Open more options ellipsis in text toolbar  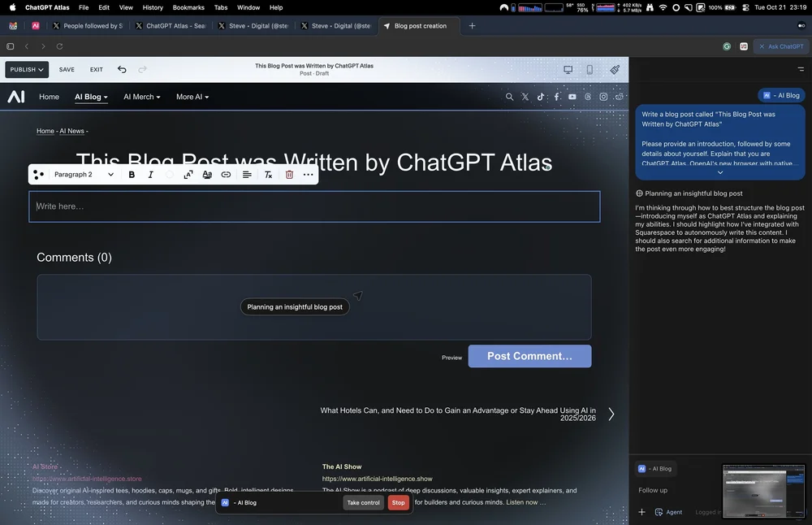pyautogui.click(x=308, y=175)
